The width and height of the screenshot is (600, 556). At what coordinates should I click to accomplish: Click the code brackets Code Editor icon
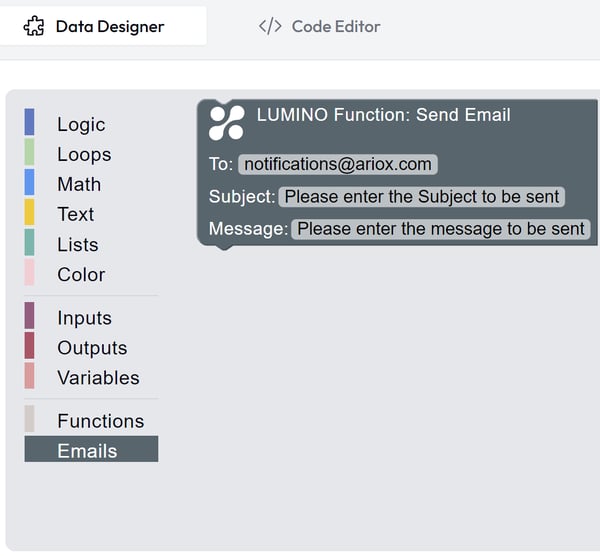(x=270, y=26)
